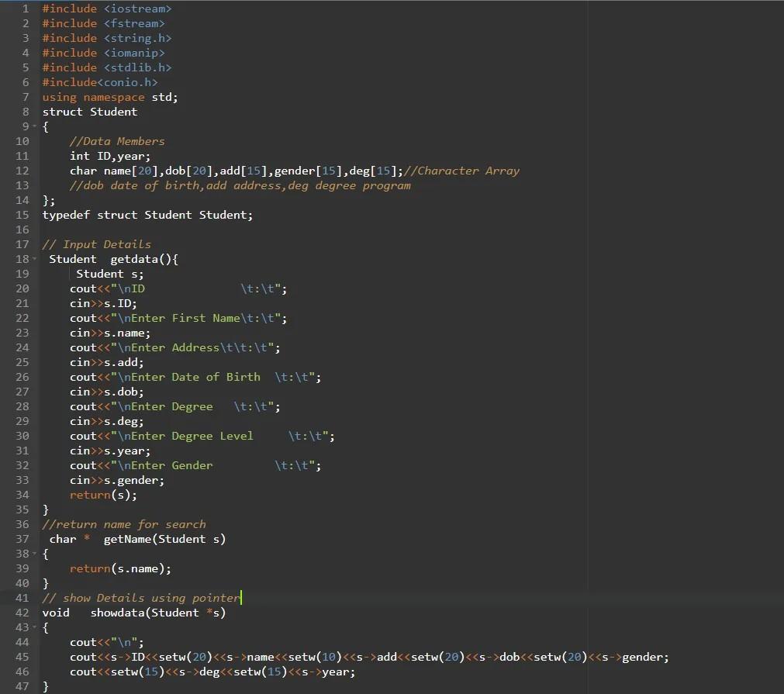784x694 pixels.
Task: Click the comment '//return name for search'
Action: click(x=124, y=524)
